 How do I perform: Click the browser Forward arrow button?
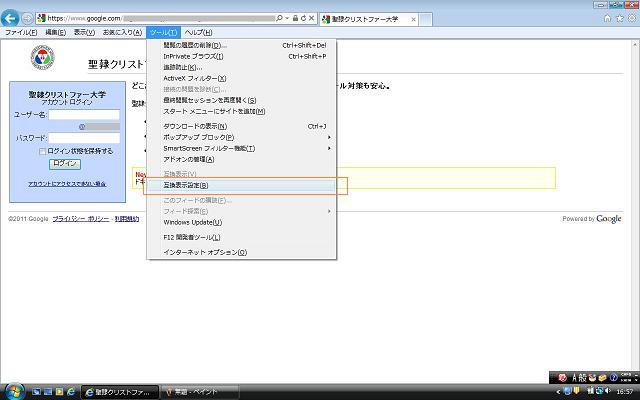click(27, 18)
